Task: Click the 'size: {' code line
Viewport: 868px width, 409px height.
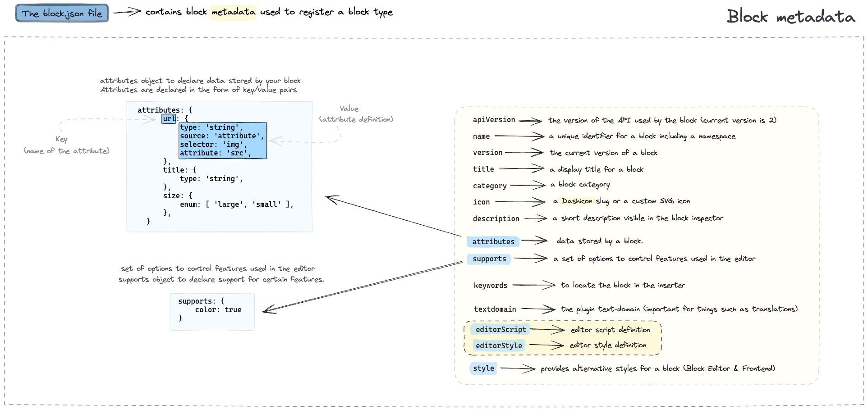Action: [x=178, y=196]
